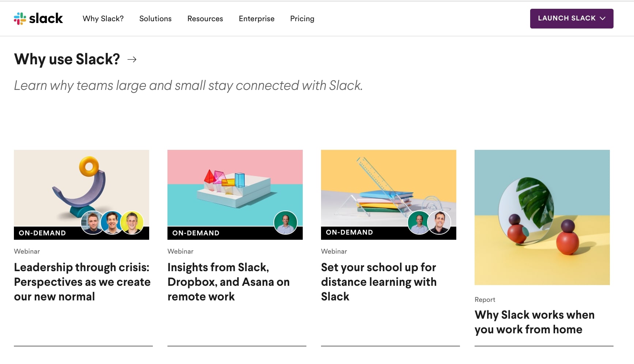This screenshot has height=364, width=634.
Task: Click the arrow next to "Why use Slack?"
Action: [132, 59]
